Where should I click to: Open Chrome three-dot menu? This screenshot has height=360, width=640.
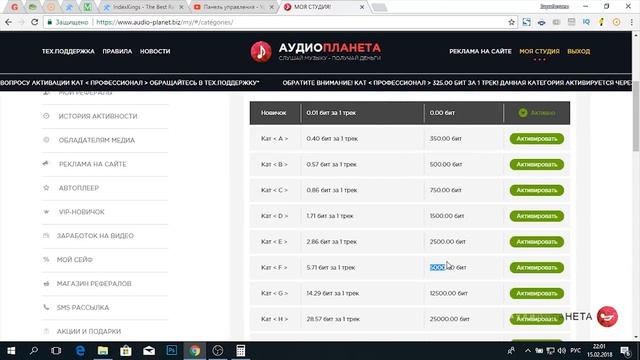pyautogui.click(x=631, y=22)
